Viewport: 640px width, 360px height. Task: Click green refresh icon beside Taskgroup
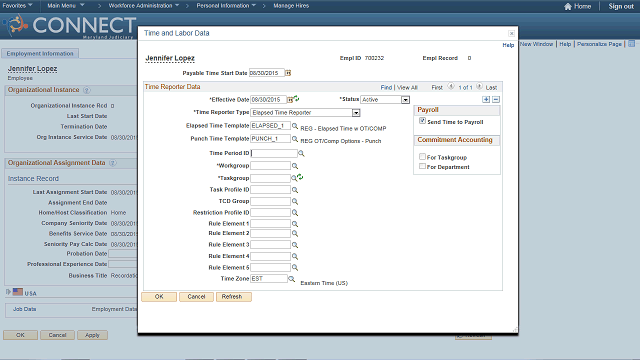[x=300, y=177]
